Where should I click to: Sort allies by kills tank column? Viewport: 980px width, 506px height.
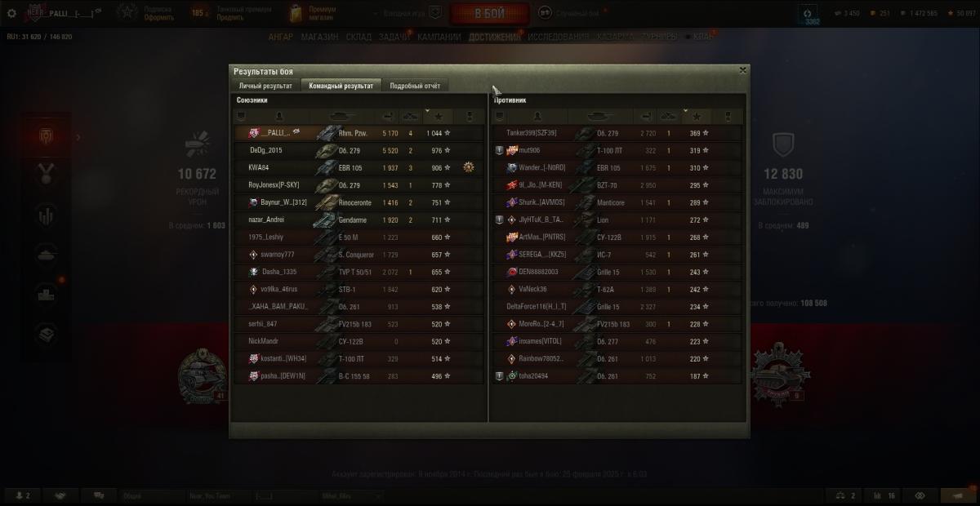click(x=411, y=116)
